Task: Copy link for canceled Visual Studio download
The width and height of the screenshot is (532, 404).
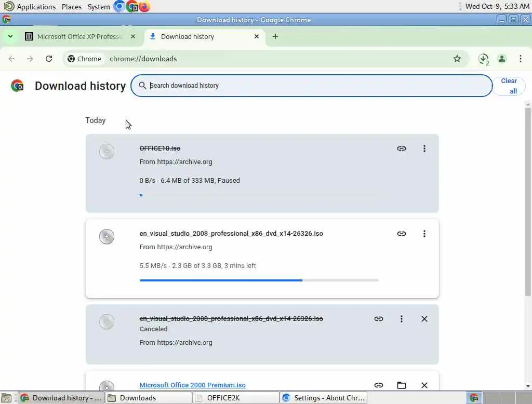Action: tap(379, 319)
